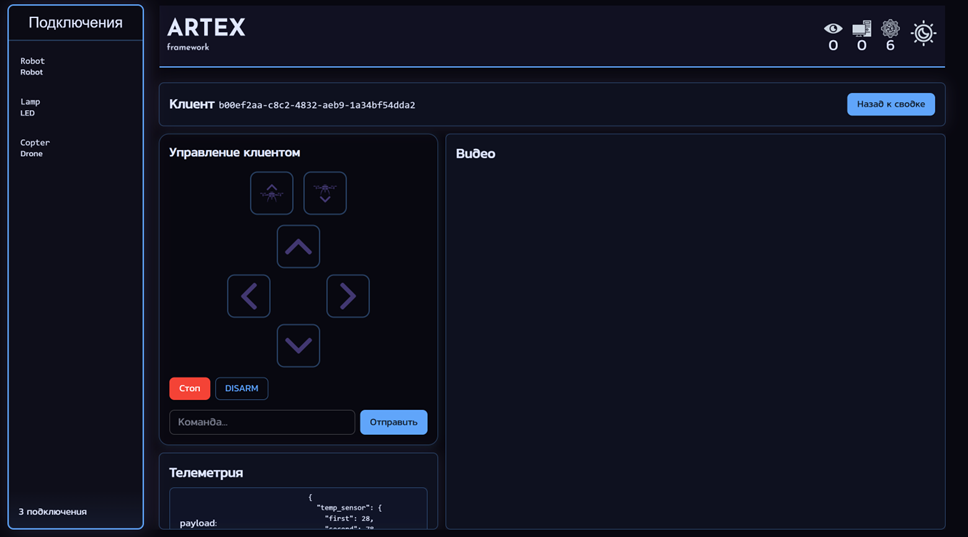Image resolution: width=968 pixels, height=537 pixels.
Task: Click the ARTEX framework logo
Action: tap(205, 32)
